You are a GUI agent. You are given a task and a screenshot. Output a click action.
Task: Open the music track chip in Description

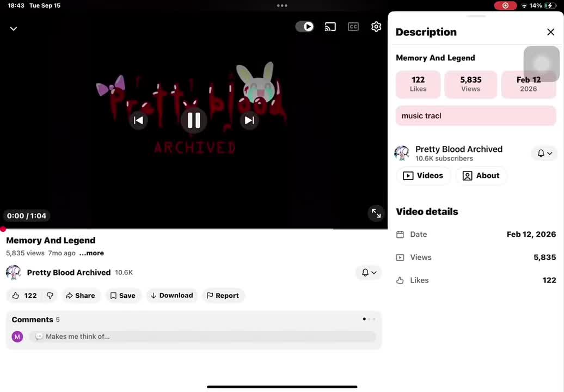[476, 116]
